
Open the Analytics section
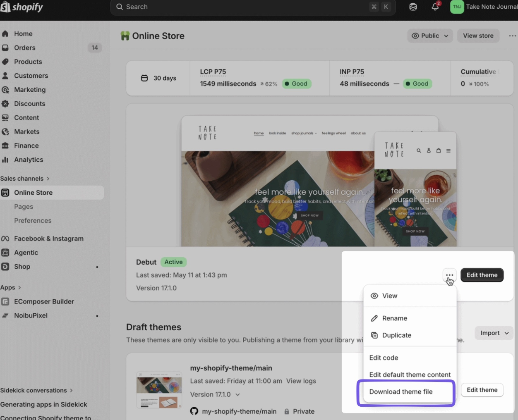[29, 160]
